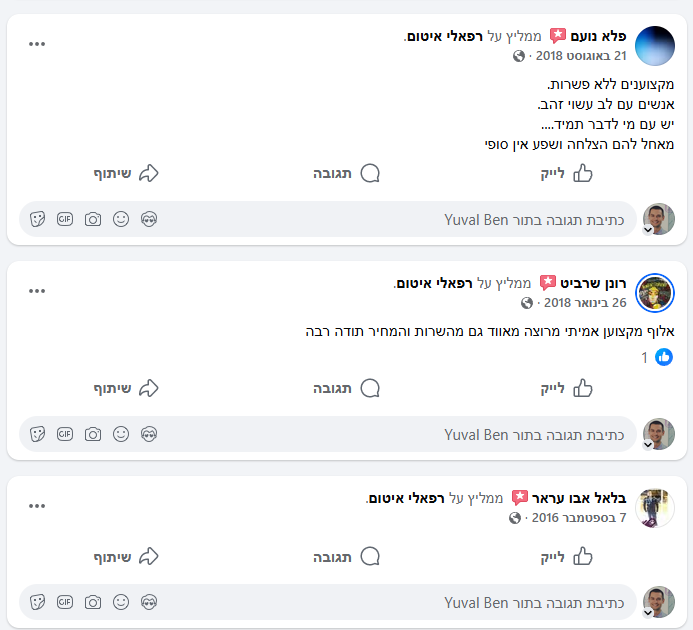The image size is (693, 630).
Task: Click פלא נועם profile picture
Action: (x=655, y=46)
